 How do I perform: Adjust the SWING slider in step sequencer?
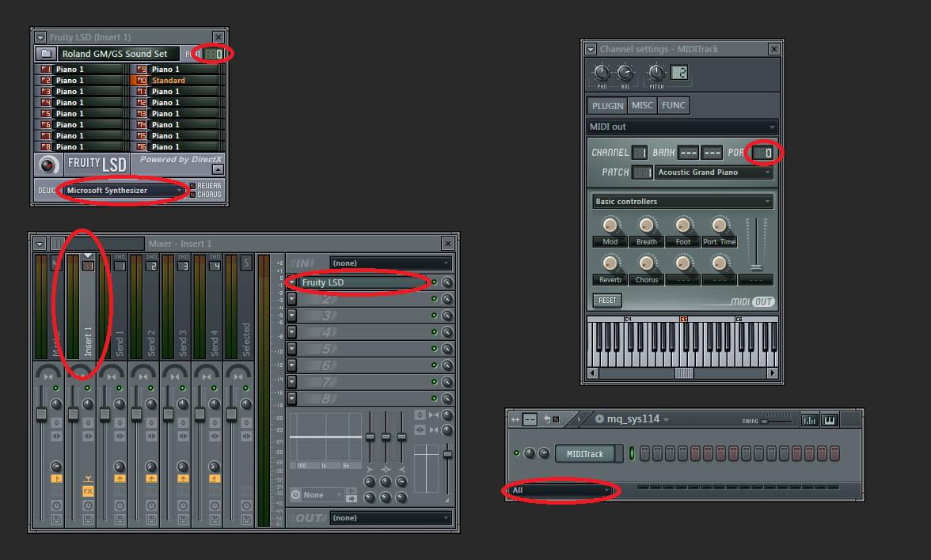pyautogui.click(x=777, y=421)
